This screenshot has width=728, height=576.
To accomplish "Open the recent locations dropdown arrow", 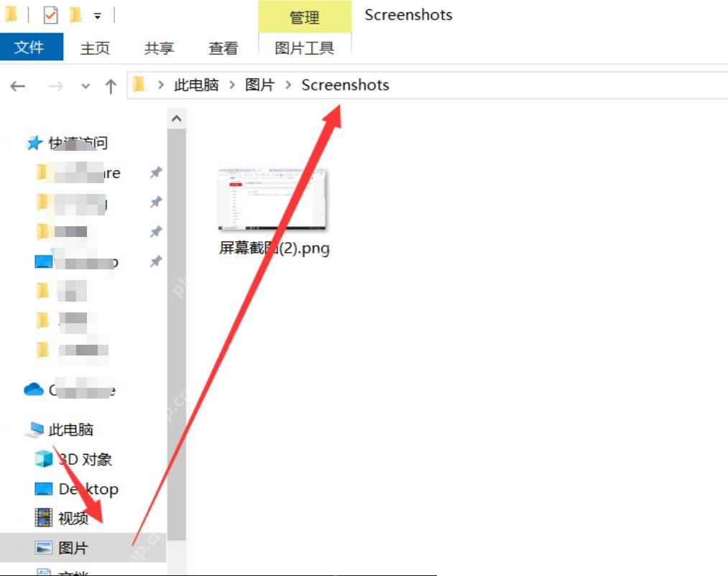I will click(86, 86).
